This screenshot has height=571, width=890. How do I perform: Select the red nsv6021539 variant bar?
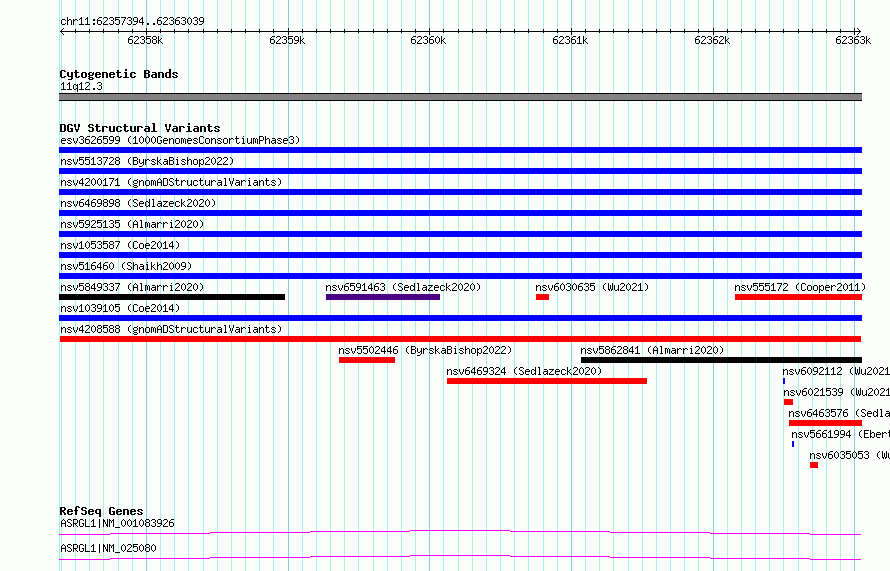[x=788, y=402]
